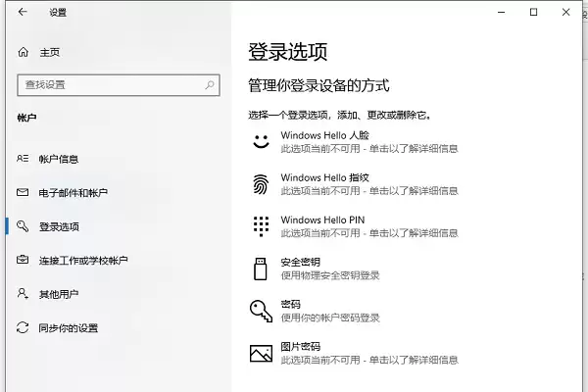
Task: Click the Windows Hello 指纹 fingerprint icon
Action: point(261,184)
